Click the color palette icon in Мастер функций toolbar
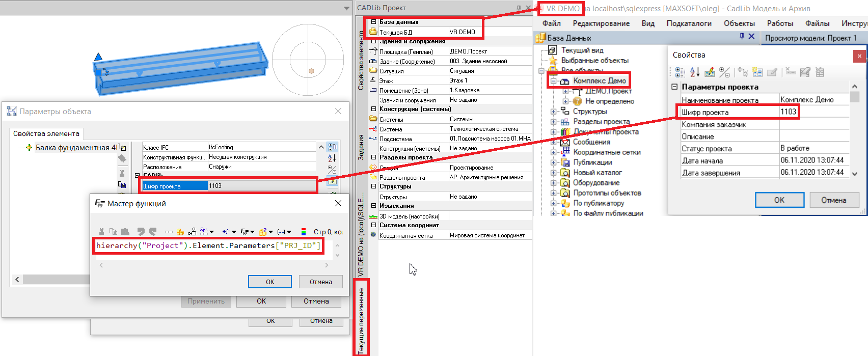 [303, 232]
